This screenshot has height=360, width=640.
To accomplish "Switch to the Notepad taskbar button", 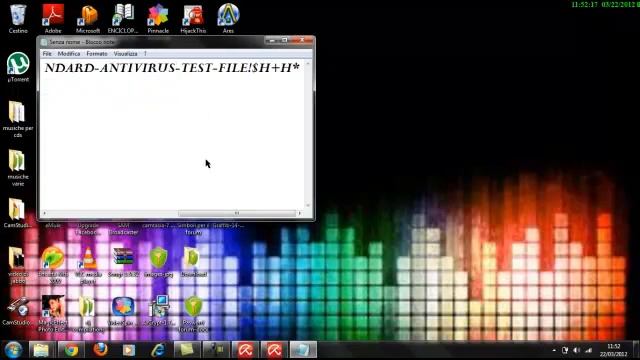I will point(303,350).
